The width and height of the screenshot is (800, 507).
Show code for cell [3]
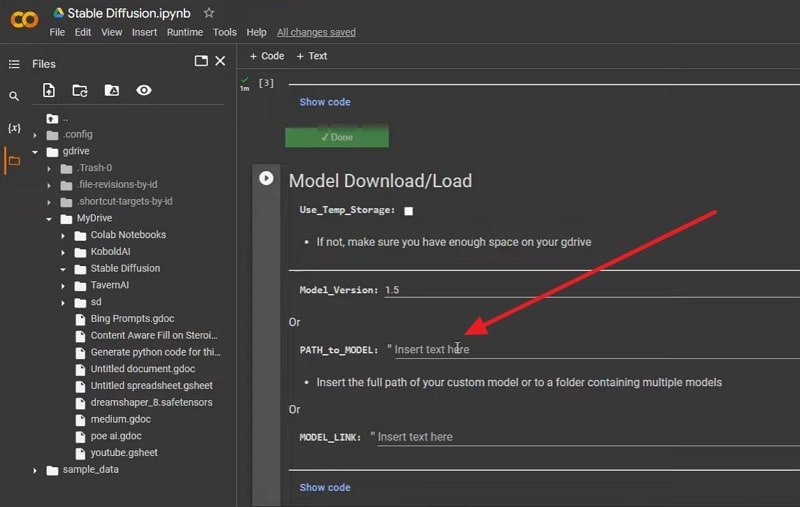coord(325,102)
